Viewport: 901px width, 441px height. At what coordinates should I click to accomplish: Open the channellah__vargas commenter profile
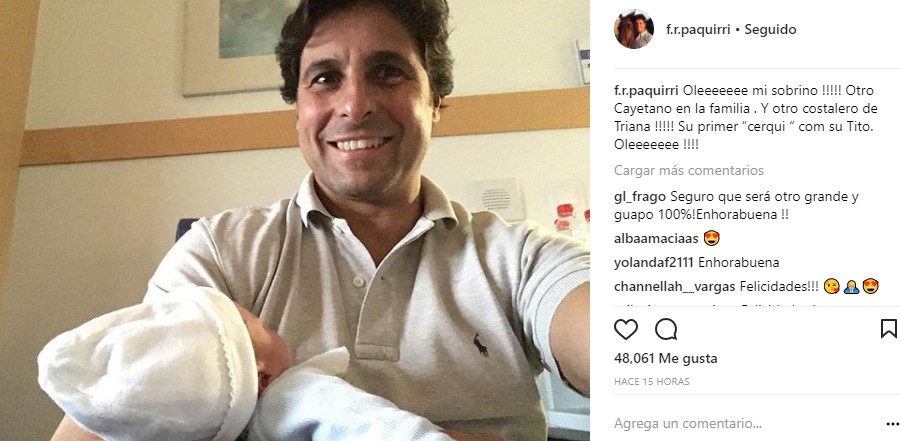pos(674,286)
